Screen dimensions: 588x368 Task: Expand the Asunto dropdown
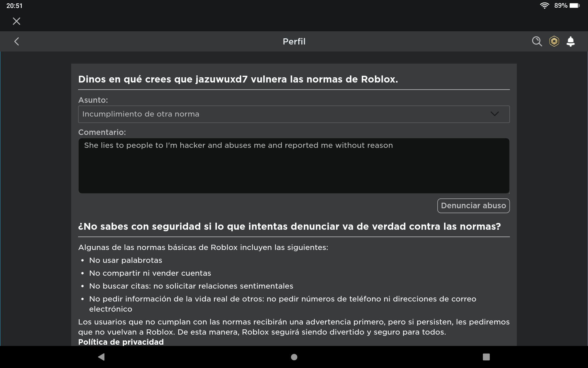(294, 114)
